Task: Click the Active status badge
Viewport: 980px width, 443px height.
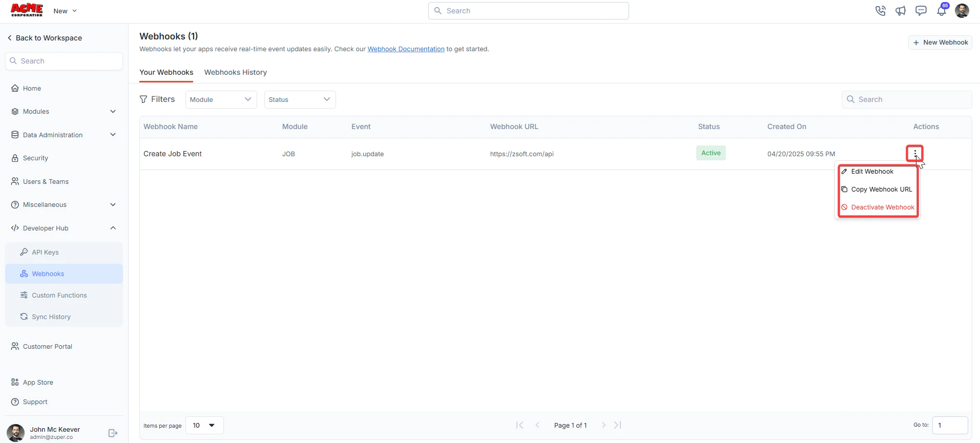Action: click(711, 153)
